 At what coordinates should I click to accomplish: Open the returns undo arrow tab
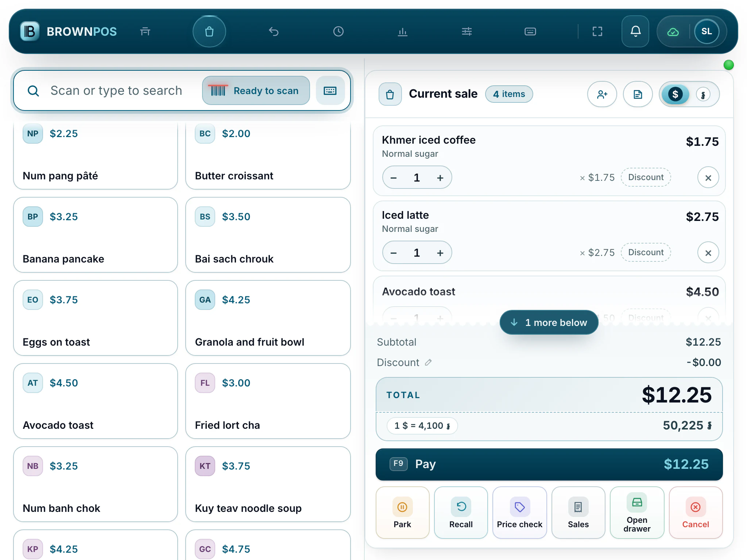tap(274, 32)
